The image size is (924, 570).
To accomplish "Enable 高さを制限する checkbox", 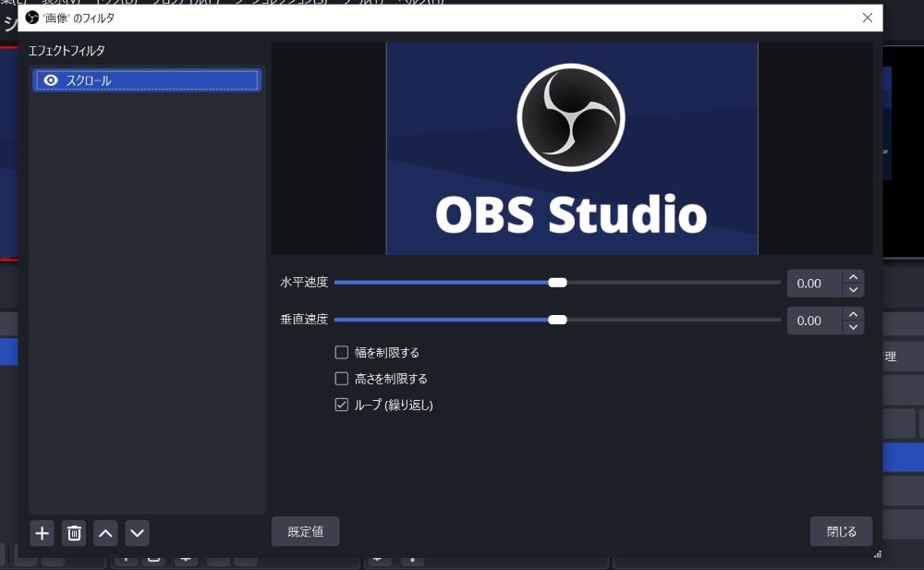I will (341, 379).
